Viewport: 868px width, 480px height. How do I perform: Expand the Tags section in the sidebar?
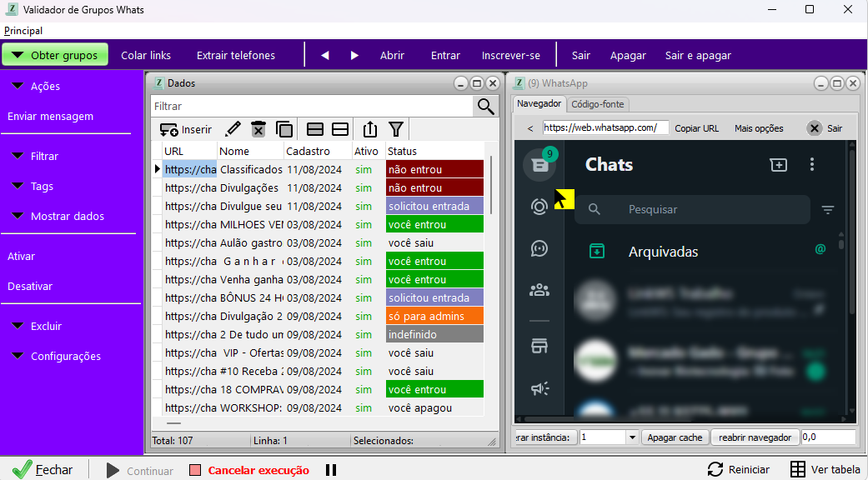(x=33, y=187)
